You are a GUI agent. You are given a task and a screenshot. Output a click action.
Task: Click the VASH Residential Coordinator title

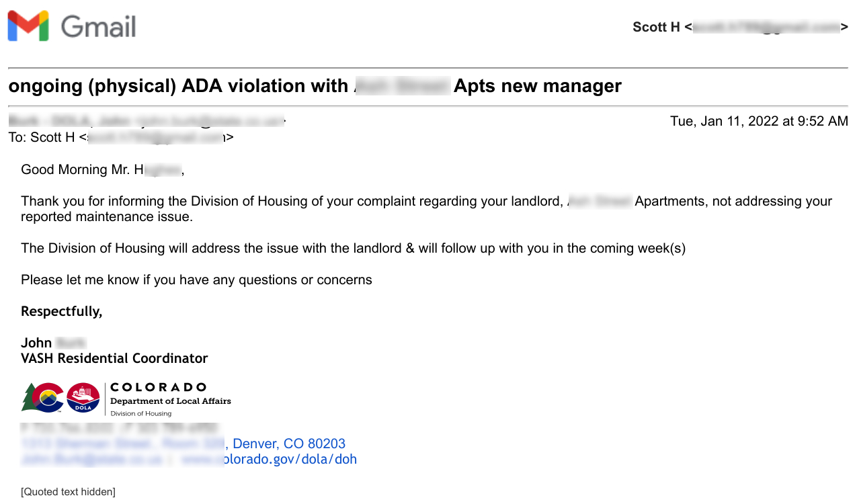point(114,358)
